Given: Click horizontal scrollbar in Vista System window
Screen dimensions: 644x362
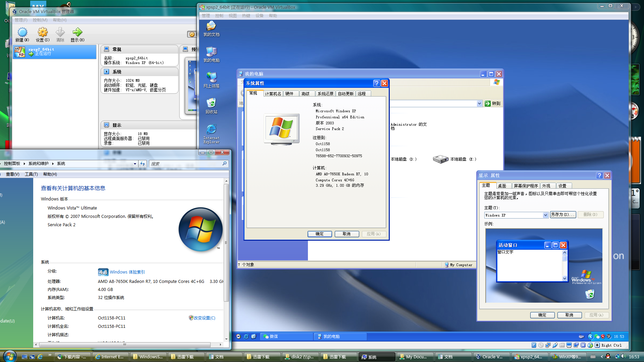Looking at the screenshot, I should click(x=128, y=345).
